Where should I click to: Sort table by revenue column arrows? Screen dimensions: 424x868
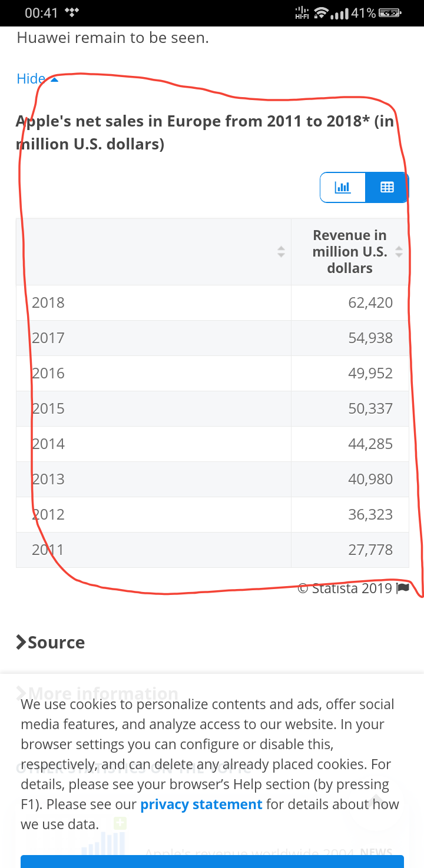pos(399,252)
